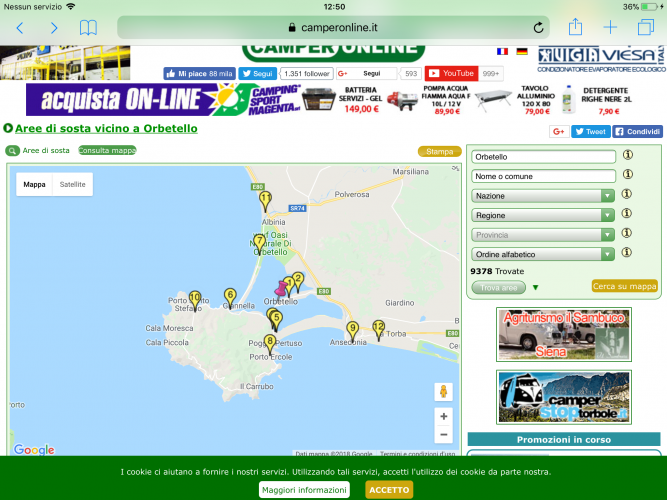
Task: Switch site to German flag
Action: 522,51
